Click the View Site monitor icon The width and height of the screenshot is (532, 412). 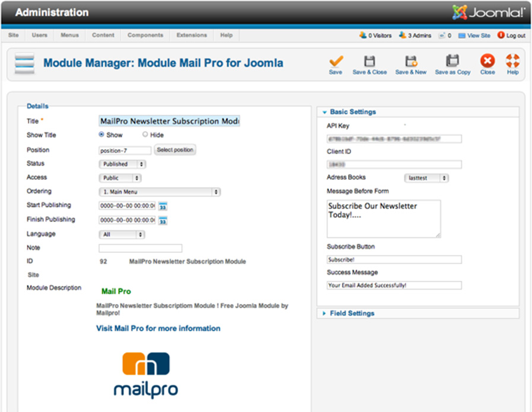coord(462,36)
